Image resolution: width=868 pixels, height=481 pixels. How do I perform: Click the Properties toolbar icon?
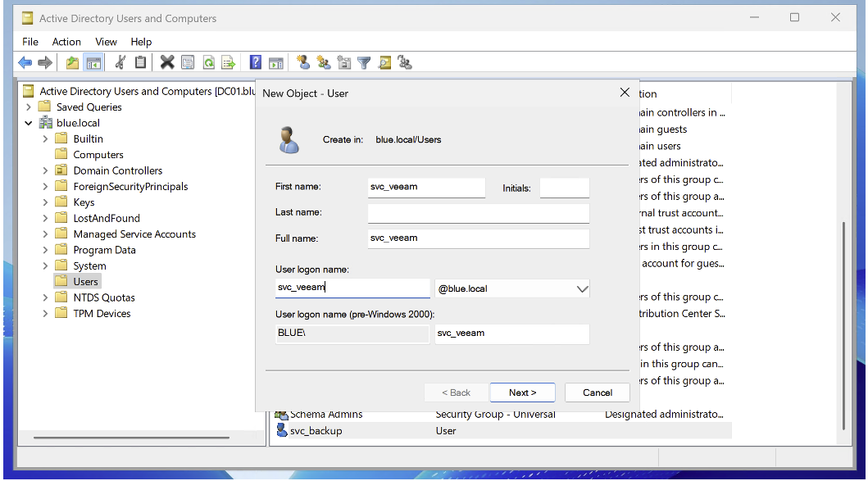(x=188, y=62)
